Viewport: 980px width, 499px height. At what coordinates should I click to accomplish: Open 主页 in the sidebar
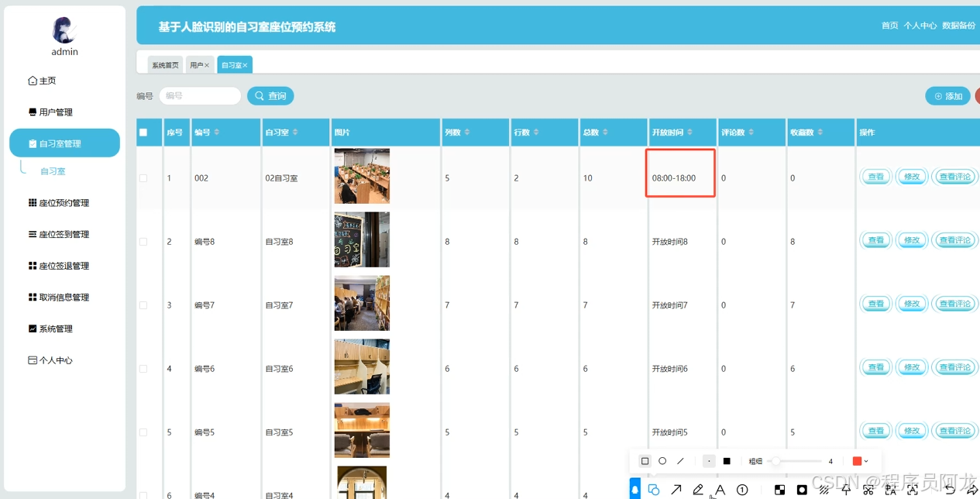[42, 81]
